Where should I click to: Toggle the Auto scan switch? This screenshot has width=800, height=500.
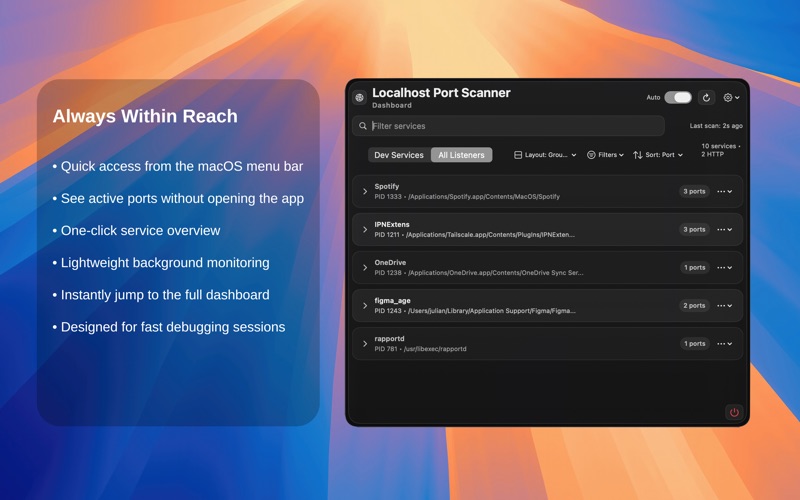pyautogui.click(x=678, y=97)
